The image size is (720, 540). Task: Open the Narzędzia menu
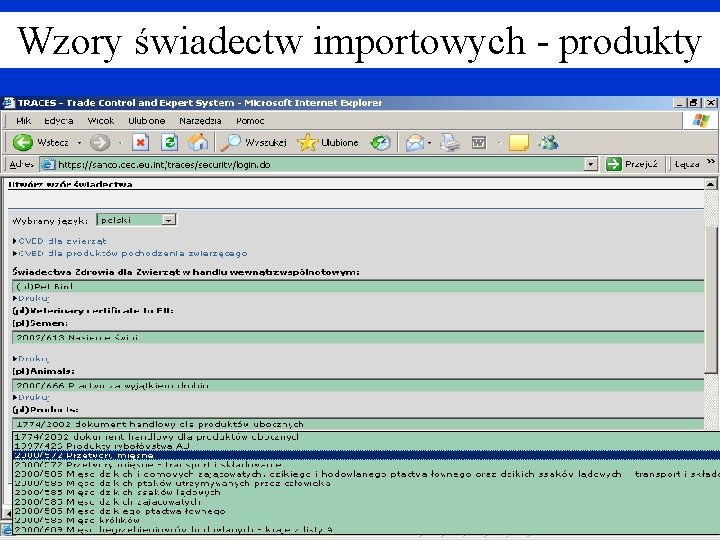(x=200, y=121)
